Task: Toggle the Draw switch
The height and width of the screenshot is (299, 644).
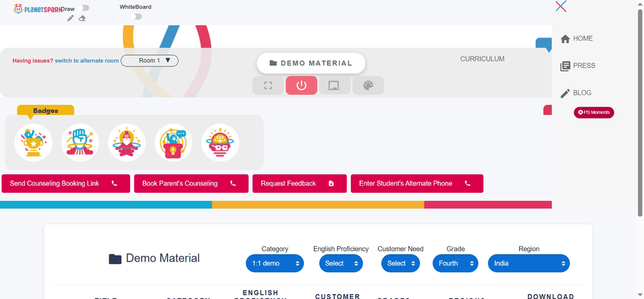Action: pos(83,8)
